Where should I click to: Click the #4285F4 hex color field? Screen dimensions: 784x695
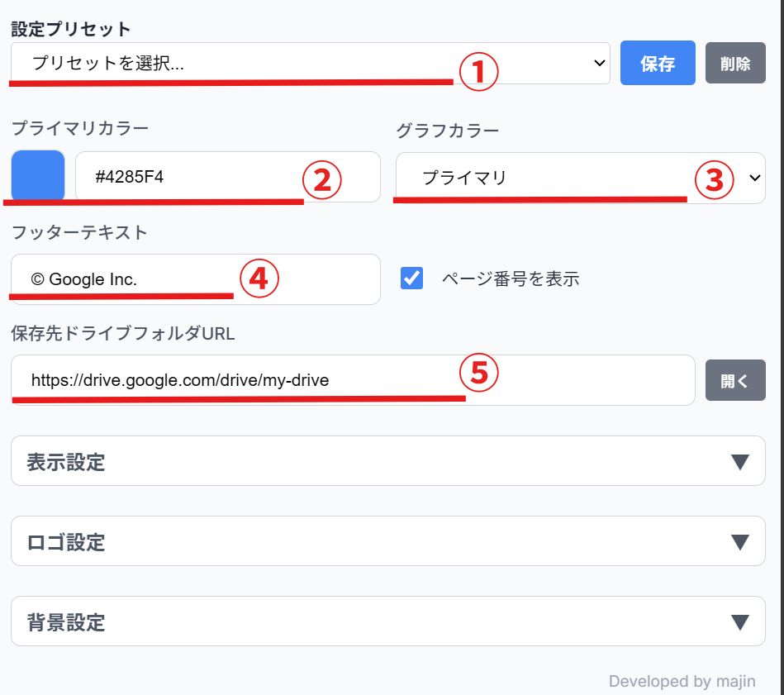click(x=227, y=176)
